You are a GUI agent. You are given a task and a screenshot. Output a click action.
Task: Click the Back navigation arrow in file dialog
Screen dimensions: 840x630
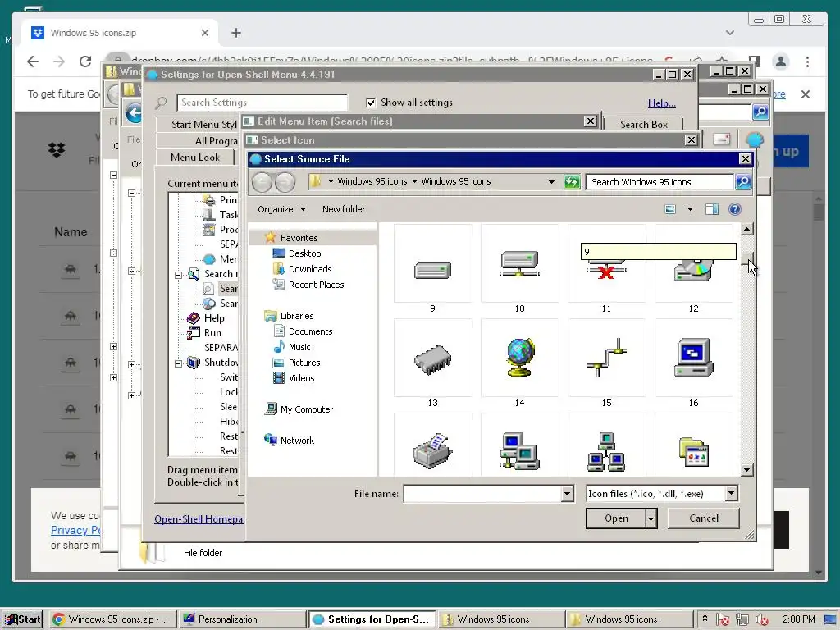tap(262, 182)
